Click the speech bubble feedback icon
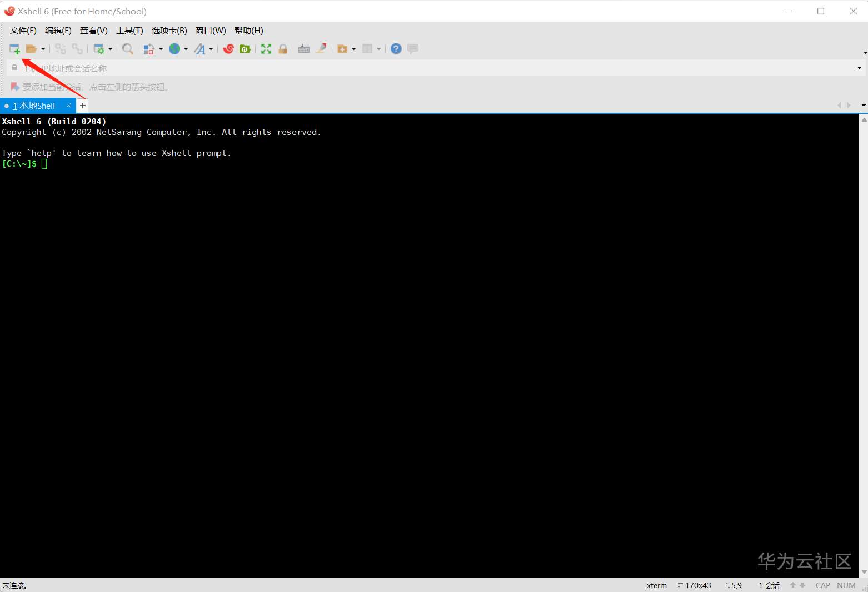The height and width of the screenshot is (592, 868). pyautogui.click(x=413, y=49)
